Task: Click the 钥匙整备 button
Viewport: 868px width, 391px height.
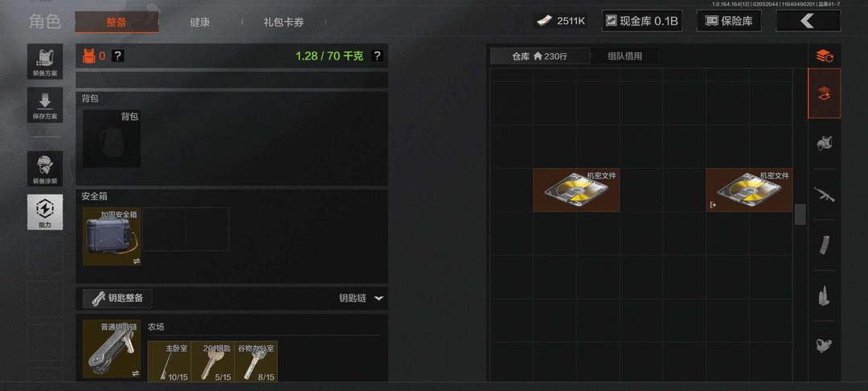Action: (x=117, y=298)
